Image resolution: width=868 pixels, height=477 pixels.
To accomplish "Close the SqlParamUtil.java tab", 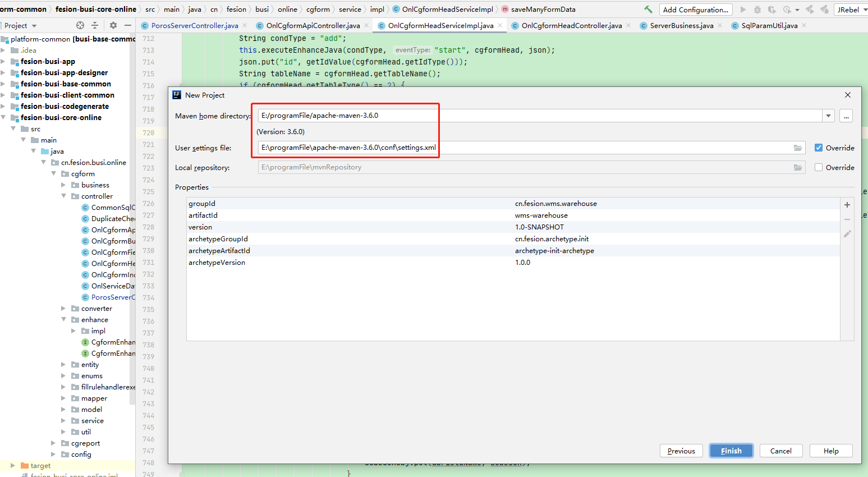I will (x=804, y=25).
